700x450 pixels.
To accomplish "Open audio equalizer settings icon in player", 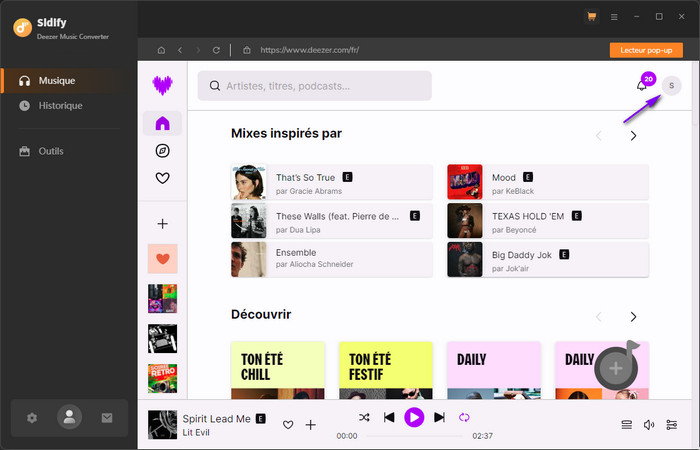I will click(x=671, y=424).
